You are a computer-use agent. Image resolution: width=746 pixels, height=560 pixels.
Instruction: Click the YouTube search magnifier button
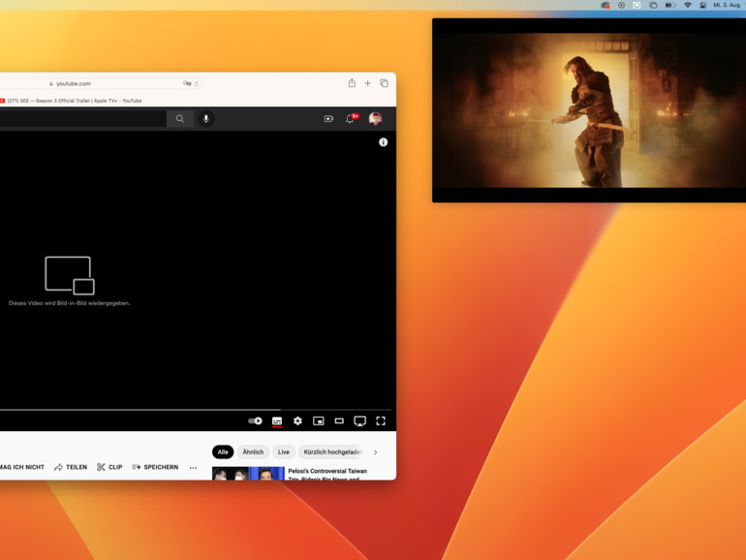180,118
